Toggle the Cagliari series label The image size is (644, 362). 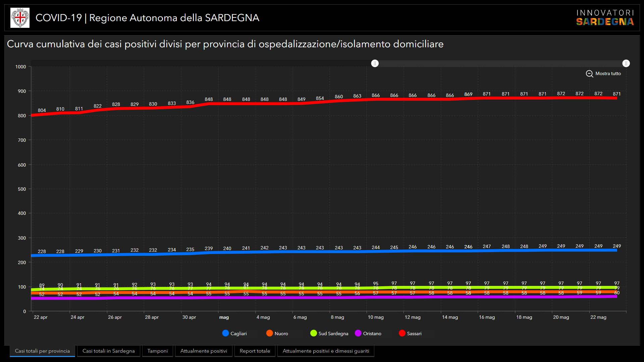[238, 334]
